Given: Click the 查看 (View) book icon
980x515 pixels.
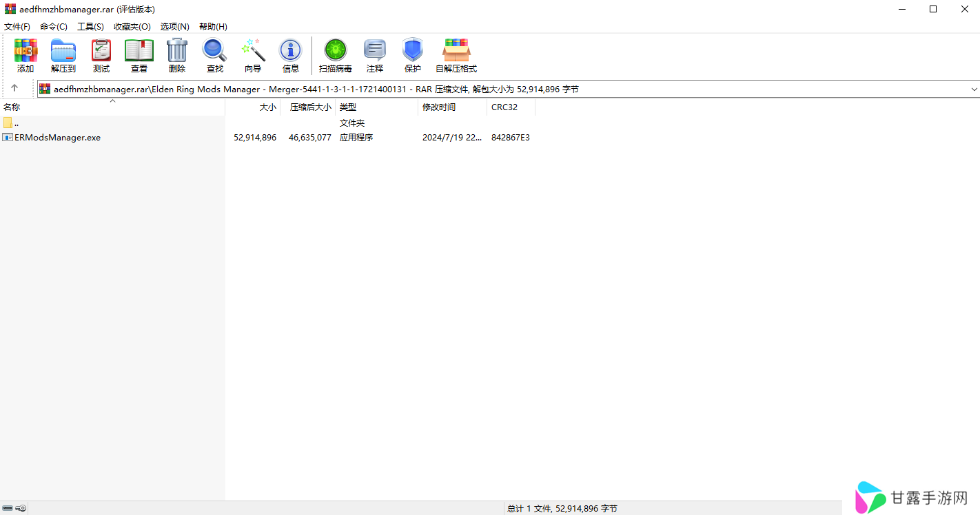Looking at the screenshot, I should [139, 50].
